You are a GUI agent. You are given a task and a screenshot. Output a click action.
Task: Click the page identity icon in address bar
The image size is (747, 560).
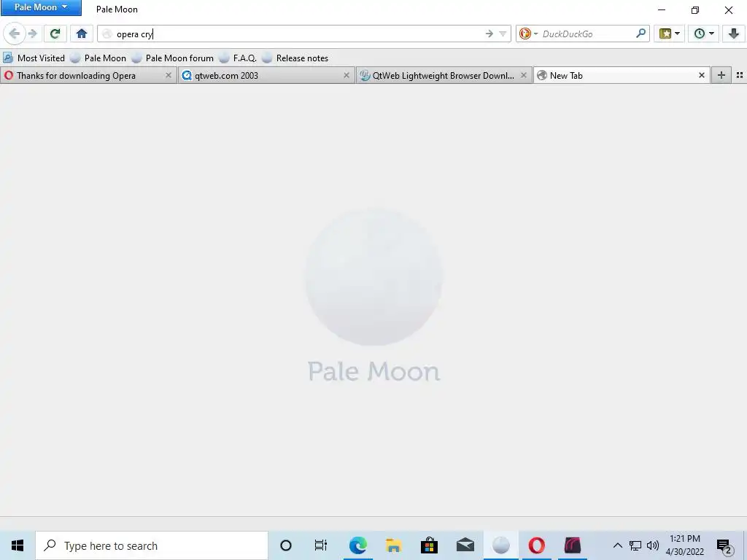tap(107, 34)
